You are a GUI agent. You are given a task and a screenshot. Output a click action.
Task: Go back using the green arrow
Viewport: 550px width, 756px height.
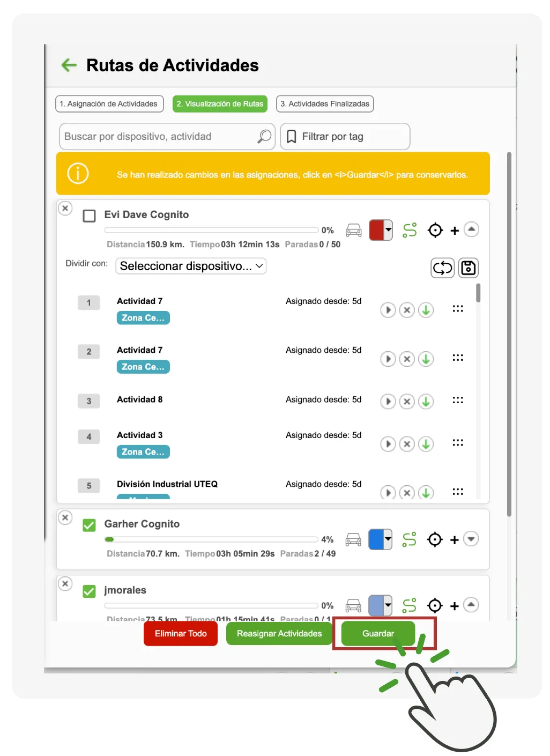click(69, 65)
